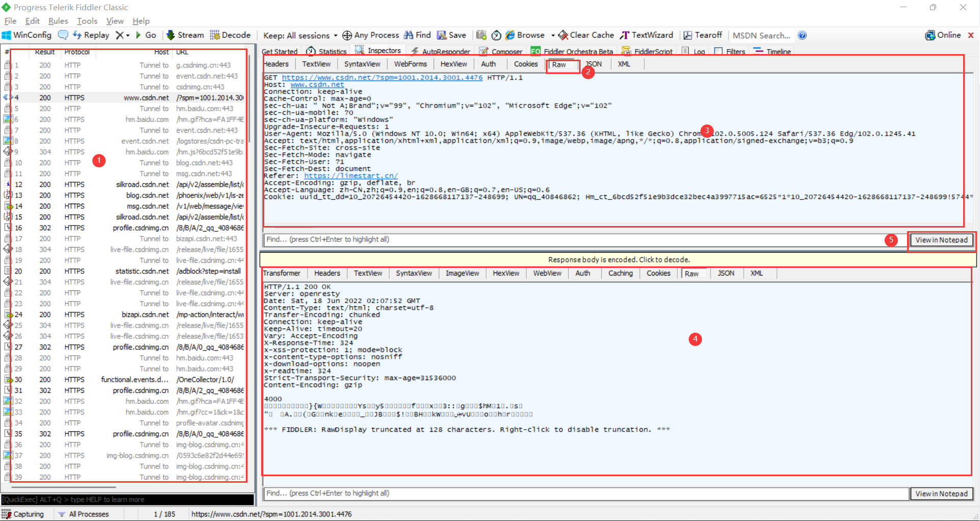The height and width of the screenshot is (521, 980).
Task: Click the request URL link www.csdn.net/?spm
Action: [382, 78]
